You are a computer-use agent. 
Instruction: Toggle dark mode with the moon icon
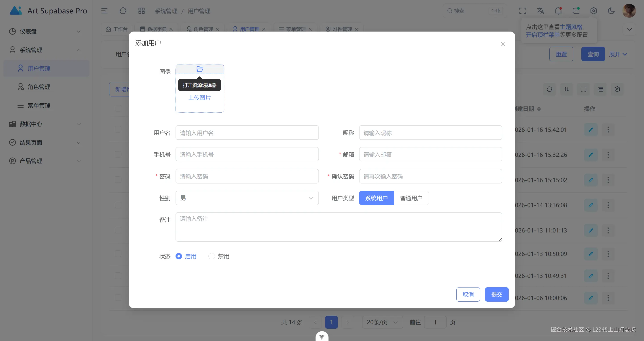point(612,11)
